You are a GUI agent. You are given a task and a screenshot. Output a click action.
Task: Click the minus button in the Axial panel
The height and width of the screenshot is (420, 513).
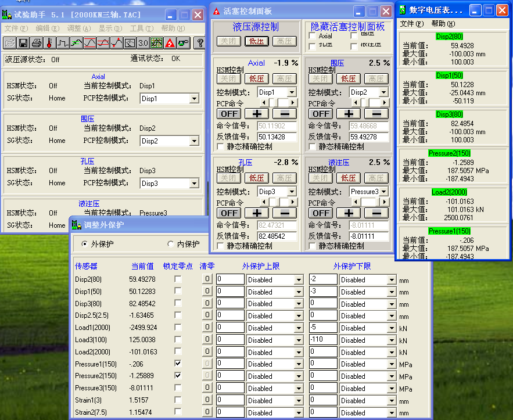pos(285,114)
